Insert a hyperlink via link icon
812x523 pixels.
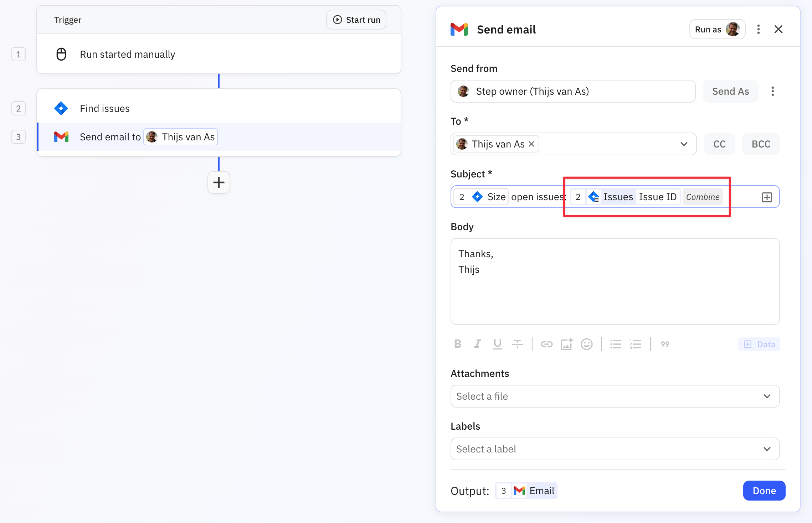[x=546, y=344]
